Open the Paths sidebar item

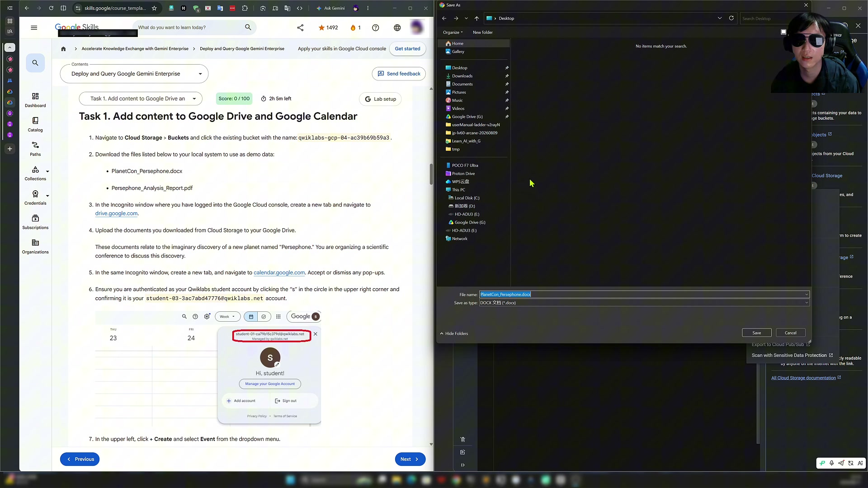pyautogui.click(x=35, y=149)
